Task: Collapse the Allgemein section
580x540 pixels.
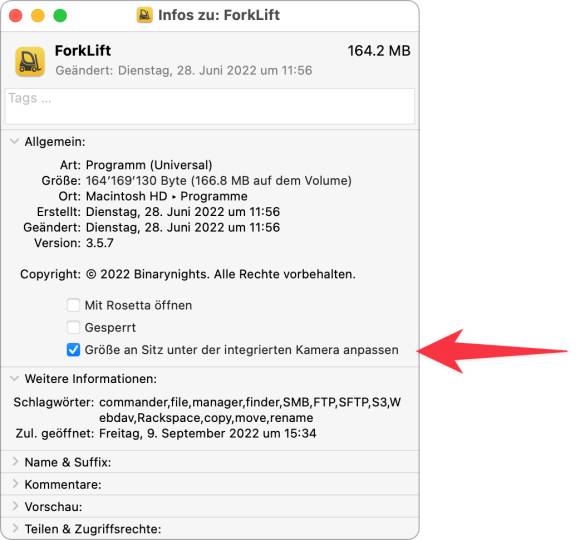Action: (14, 141)
